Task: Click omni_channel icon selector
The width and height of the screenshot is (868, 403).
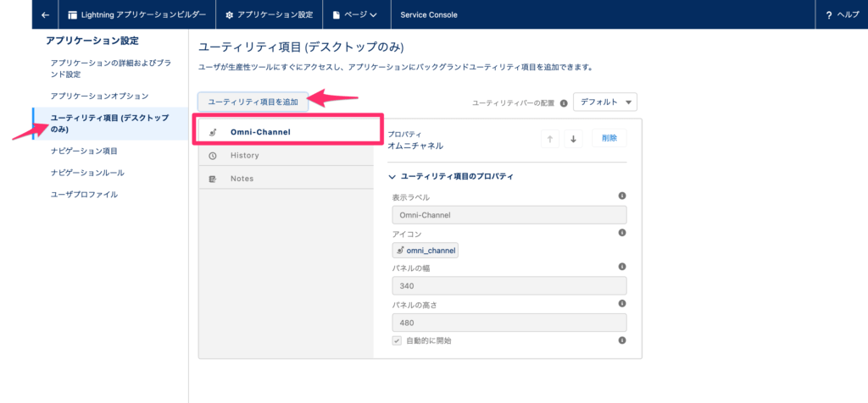Action: click(426, 251)
